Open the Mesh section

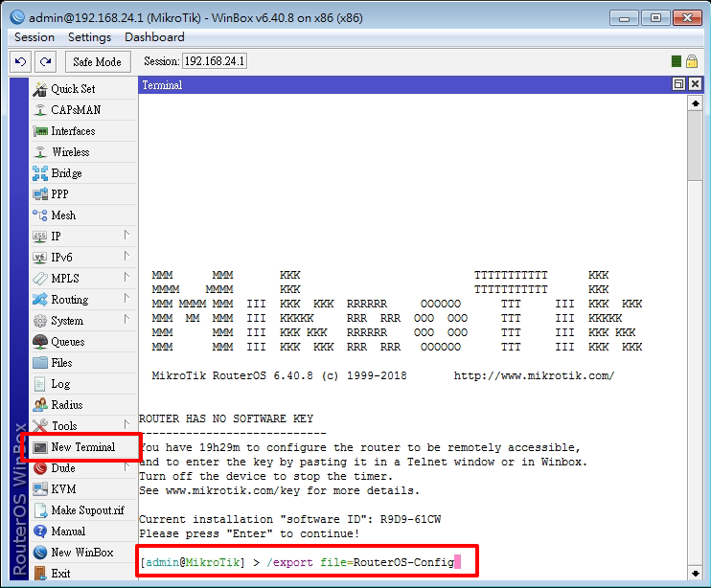coord(83,215)
